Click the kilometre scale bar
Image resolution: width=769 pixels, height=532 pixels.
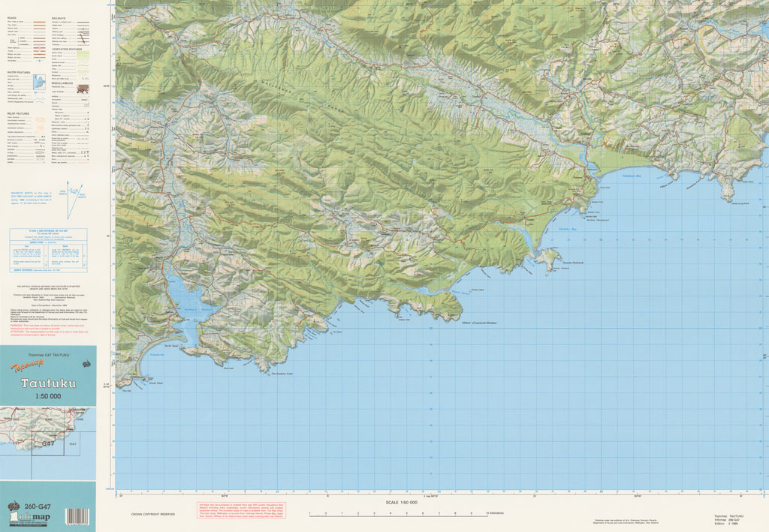[x=399, y=514]
